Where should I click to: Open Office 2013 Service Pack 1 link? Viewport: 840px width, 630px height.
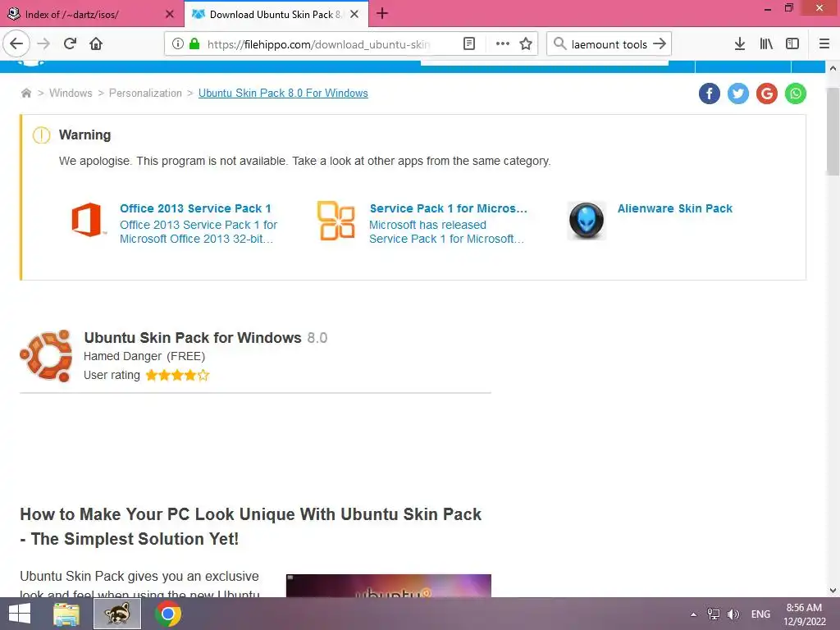tap(195, 208)
